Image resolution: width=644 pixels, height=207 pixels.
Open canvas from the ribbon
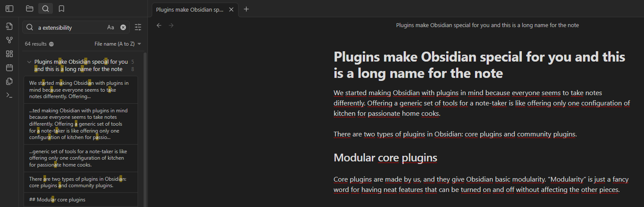(9, 54)
